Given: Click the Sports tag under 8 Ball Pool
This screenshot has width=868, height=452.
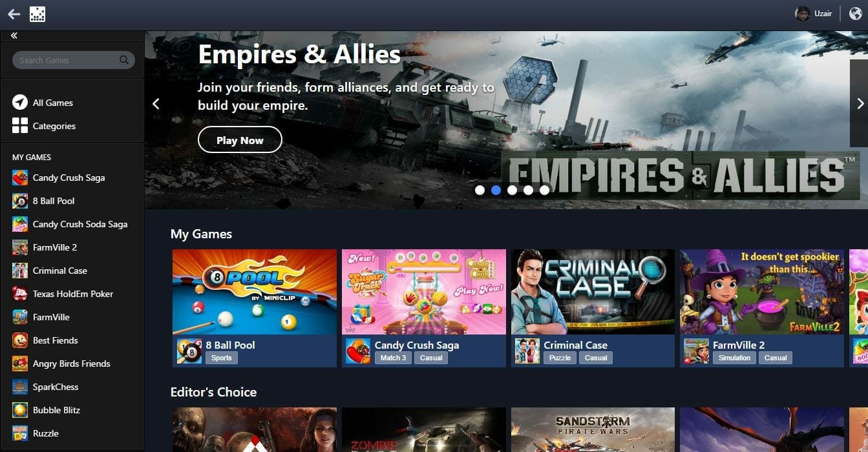Looking at the screenshot, I should click(x=221, y=358).
